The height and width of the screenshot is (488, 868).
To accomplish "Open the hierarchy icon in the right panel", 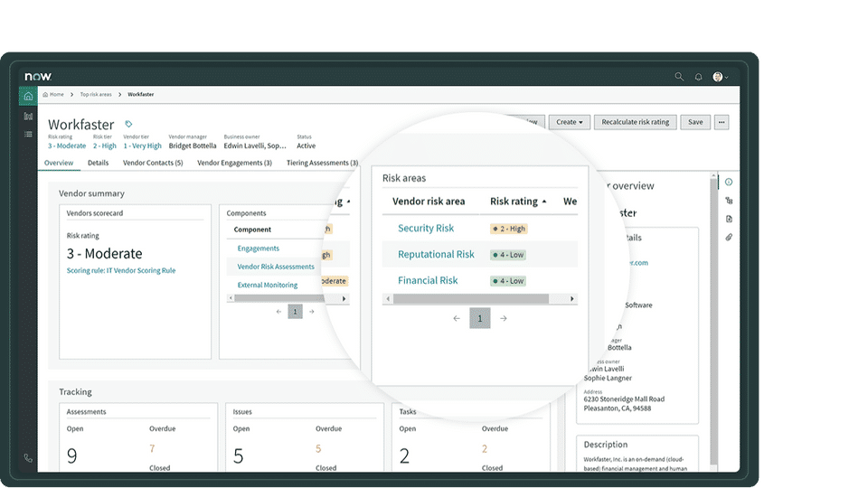I will click(729, 201).
